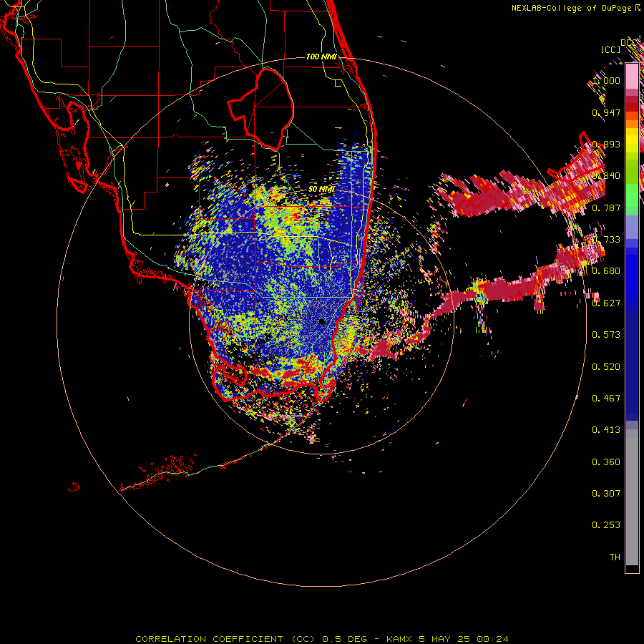Select the 0.253 value on the color scale
The height and width of the screenshot is (644, 644).
pos(606,525)
